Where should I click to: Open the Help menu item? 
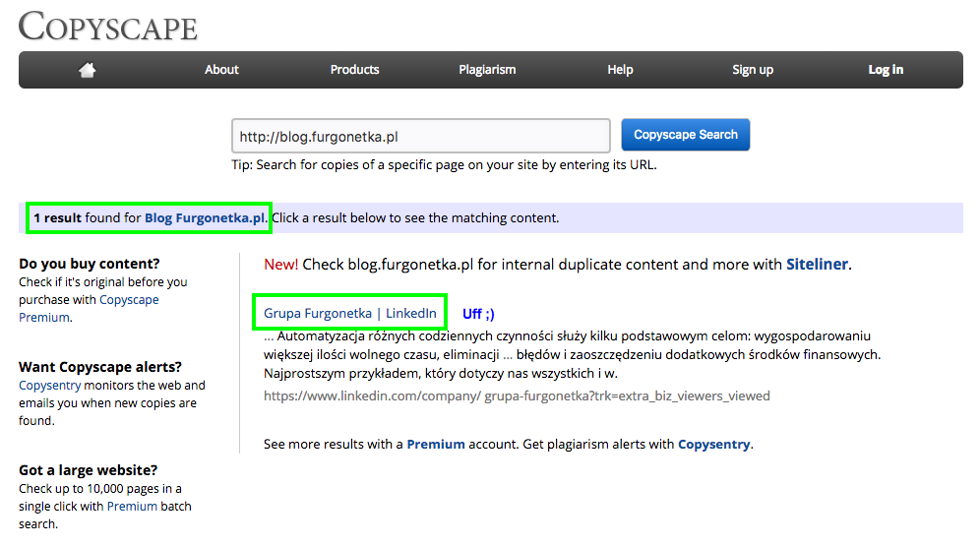620,70
